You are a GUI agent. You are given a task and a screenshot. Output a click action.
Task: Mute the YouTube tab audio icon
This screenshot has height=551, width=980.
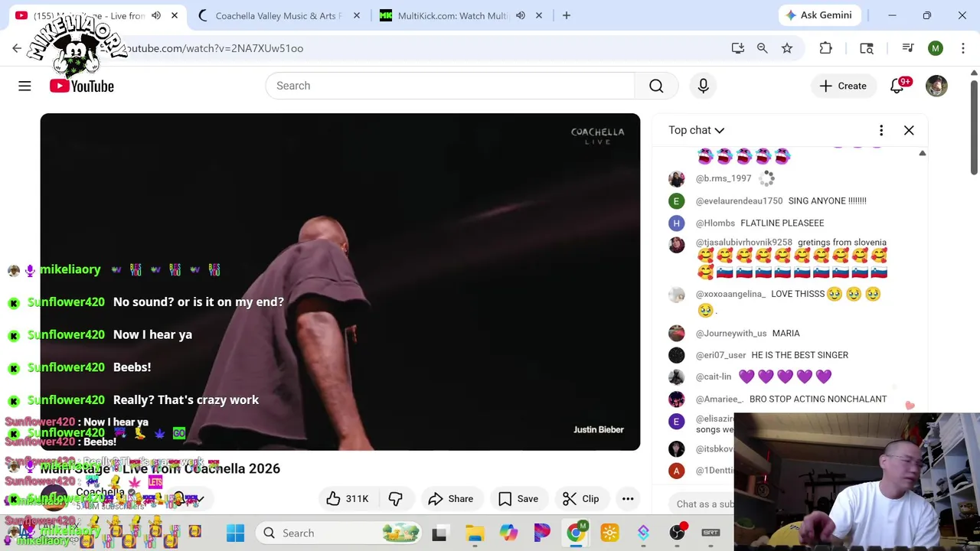click(x=156, y=15)
